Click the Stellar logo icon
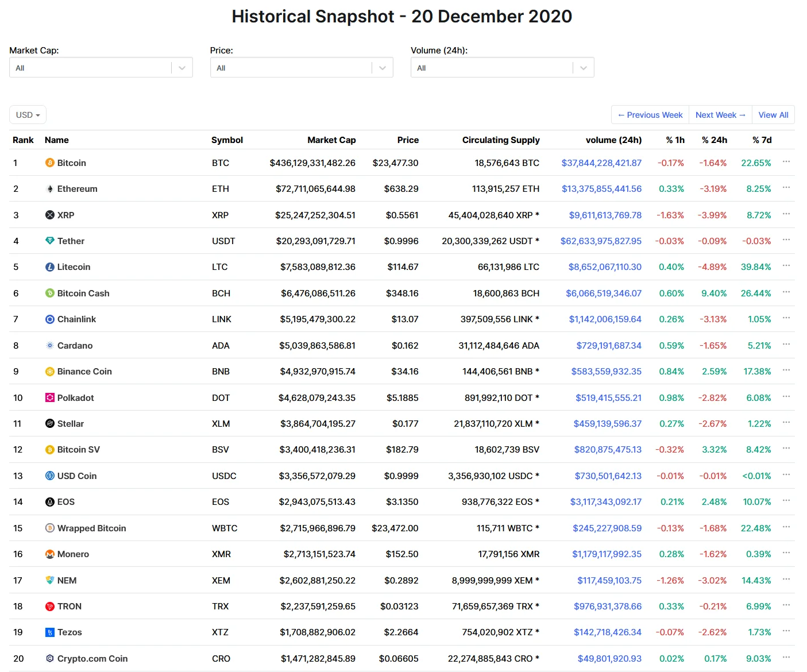Viewport: 807px width, 672px height. (50, 424)
